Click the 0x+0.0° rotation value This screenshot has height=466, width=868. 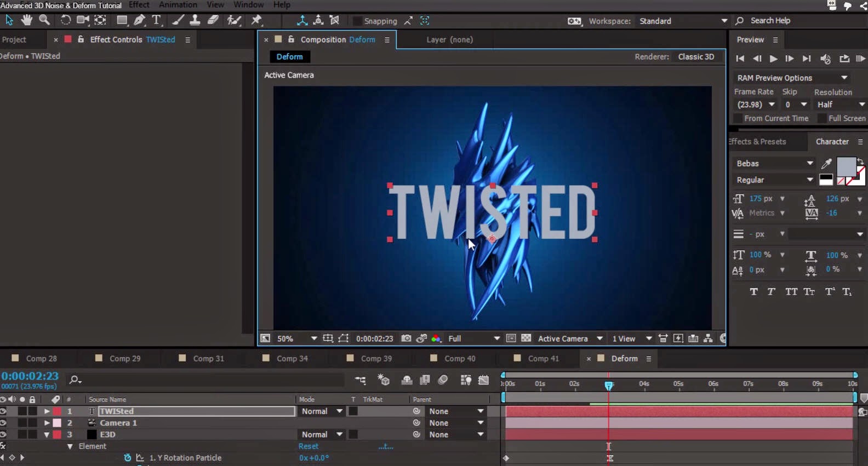click(x=314, y=458)
